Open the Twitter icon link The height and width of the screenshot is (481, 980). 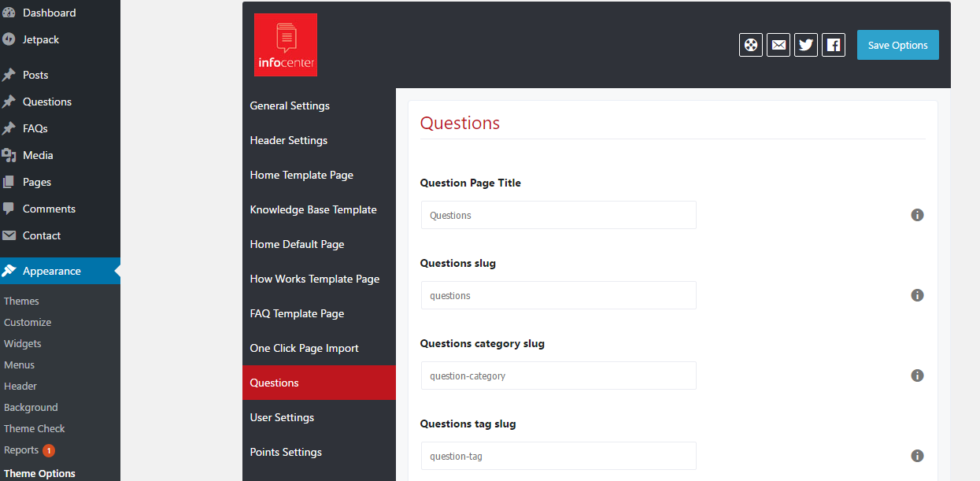pos(806,45)
